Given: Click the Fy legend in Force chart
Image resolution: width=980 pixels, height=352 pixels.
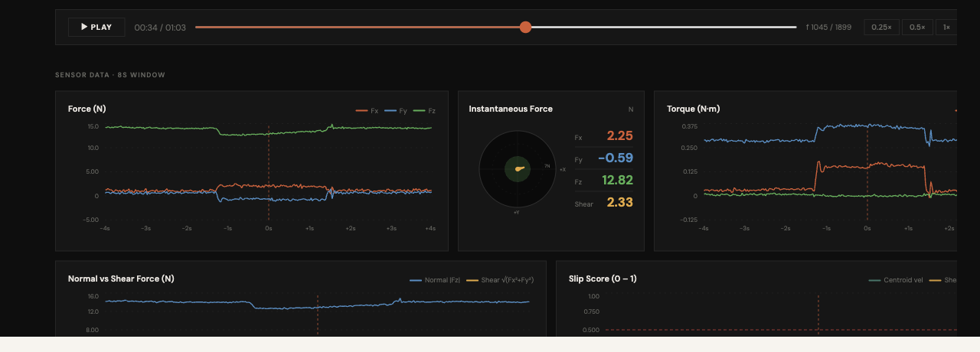Looking at the screenshot, I should point(396,111).
